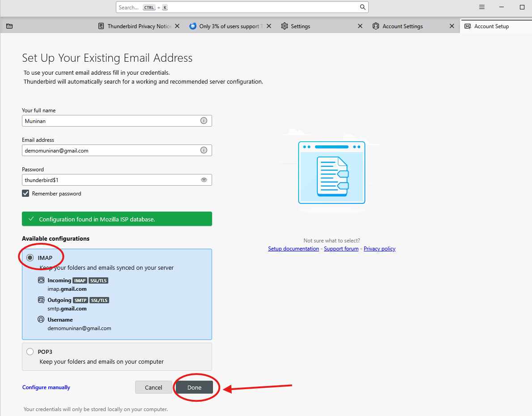
Task: Click the Thunderbird logo on donation tab
Action: 193,26
